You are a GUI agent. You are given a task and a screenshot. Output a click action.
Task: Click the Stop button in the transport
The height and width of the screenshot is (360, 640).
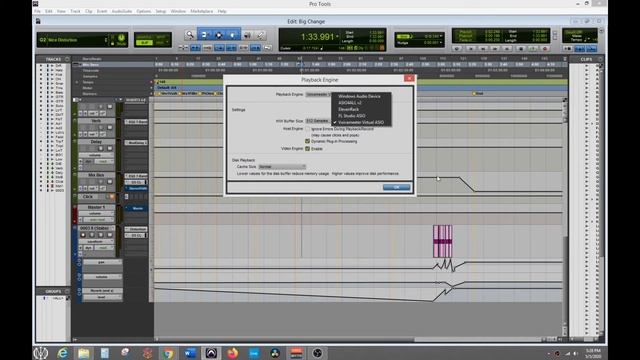(520, 49)
